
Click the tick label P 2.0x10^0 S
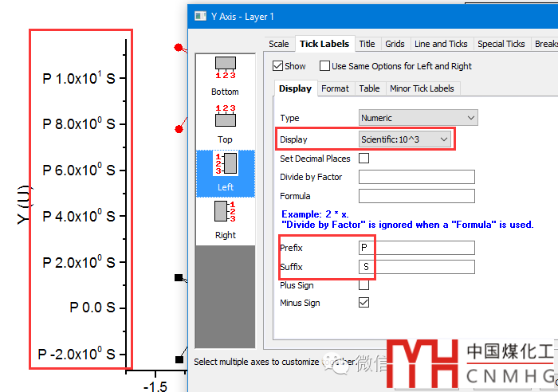click(x=79, y=262)
